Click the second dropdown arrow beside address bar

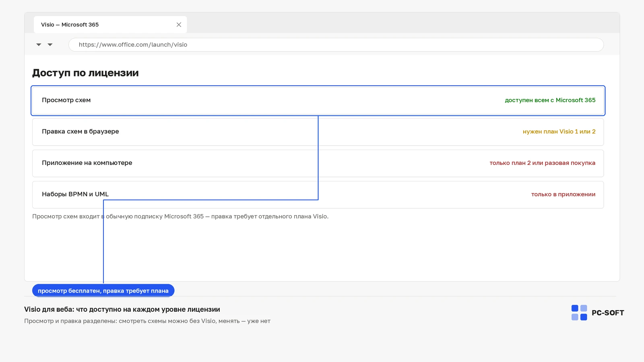point(50,45)
